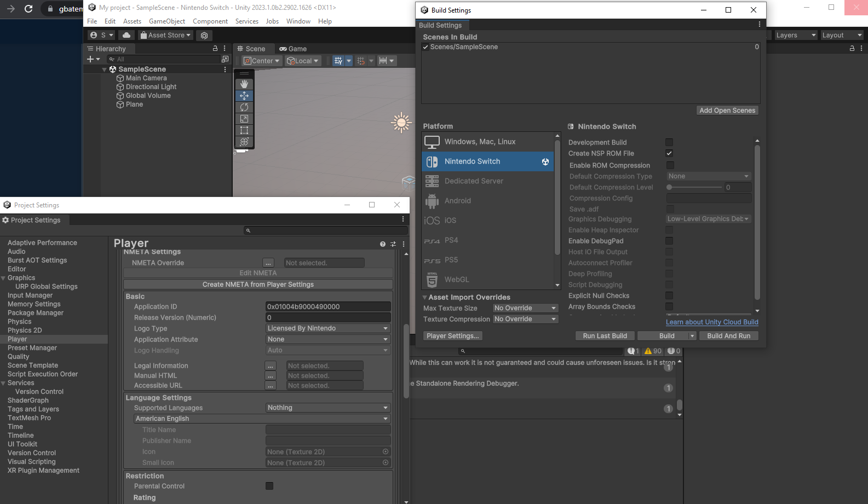This screenshot has width=868, height=504.
Task: Open the Logo Type dropdown
Action: pyautogui.click(x=328, y=328)
